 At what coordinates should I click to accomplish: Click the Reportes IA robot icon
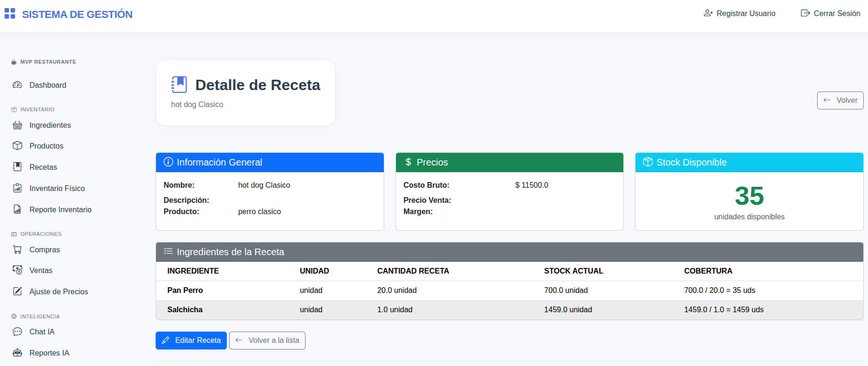(17, 353)
